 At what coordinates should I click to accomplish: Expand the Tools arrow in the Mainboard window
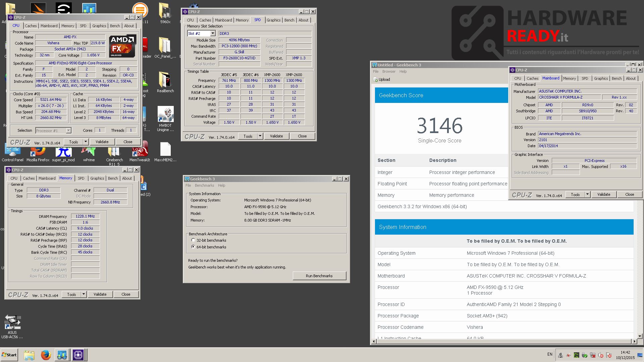587,194
